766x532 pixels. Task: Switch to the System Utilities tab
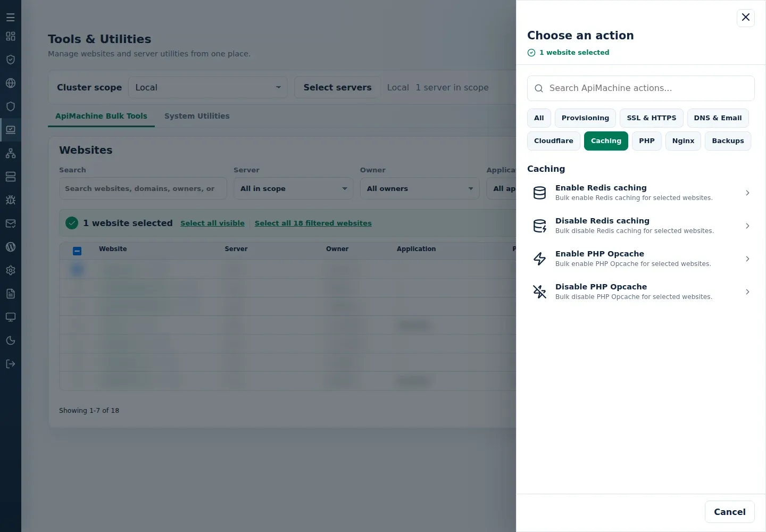click(x=197, y=116)
